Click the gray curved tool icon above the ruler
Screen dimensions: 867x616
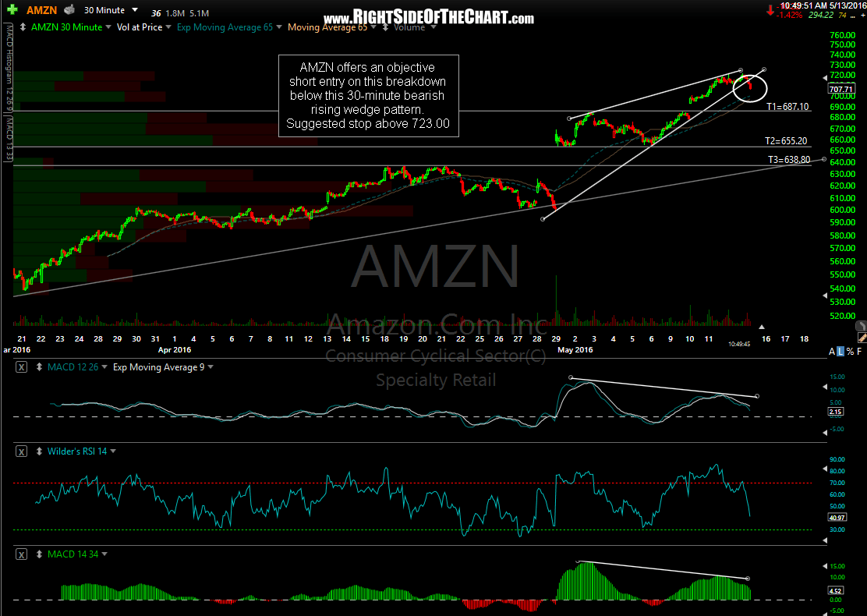click(862, 326)
